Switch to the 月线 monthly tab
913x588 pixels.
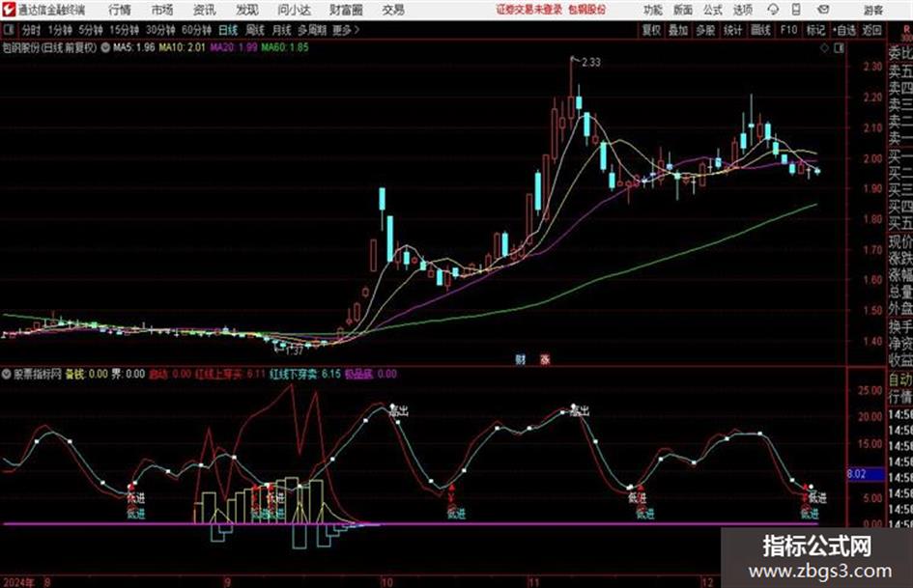point(281,30)
